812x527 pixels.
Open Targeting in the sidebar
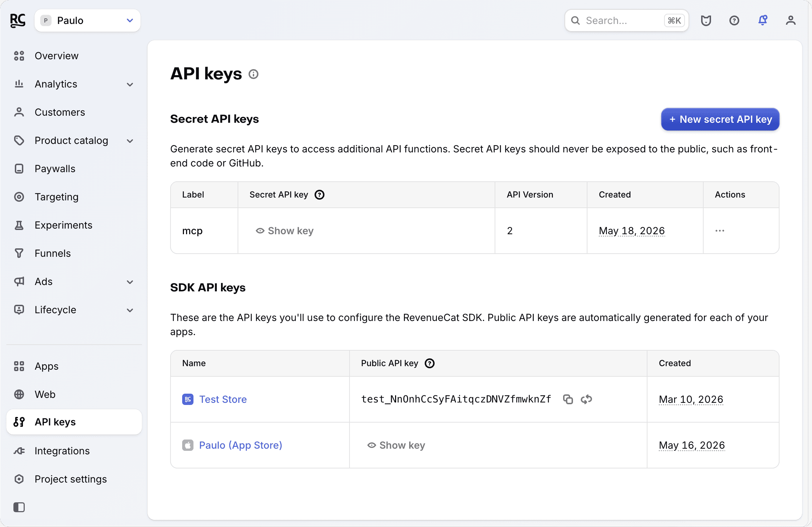[x=74, y=197]
